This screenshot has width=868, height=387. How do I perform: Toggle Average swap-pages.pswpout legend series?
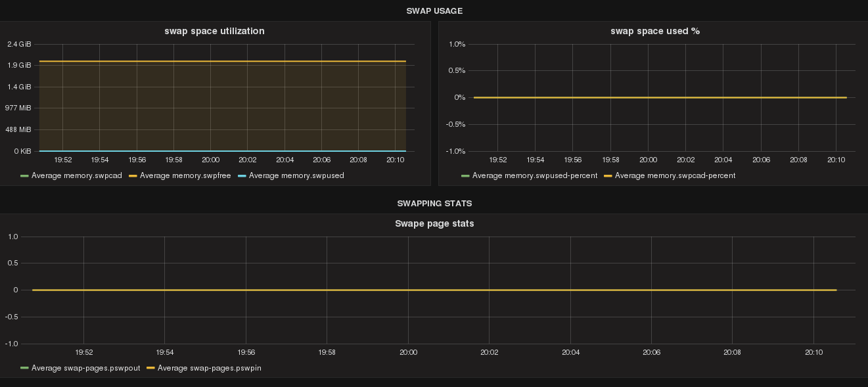[85, 368]
